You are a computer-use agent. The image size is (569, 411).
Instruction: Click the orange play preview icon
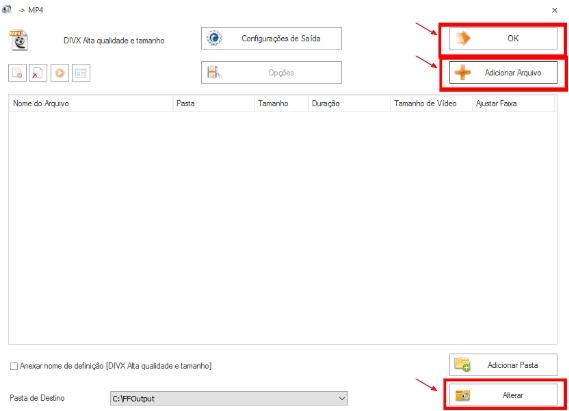pyautogui.click(x=60, y=73)
